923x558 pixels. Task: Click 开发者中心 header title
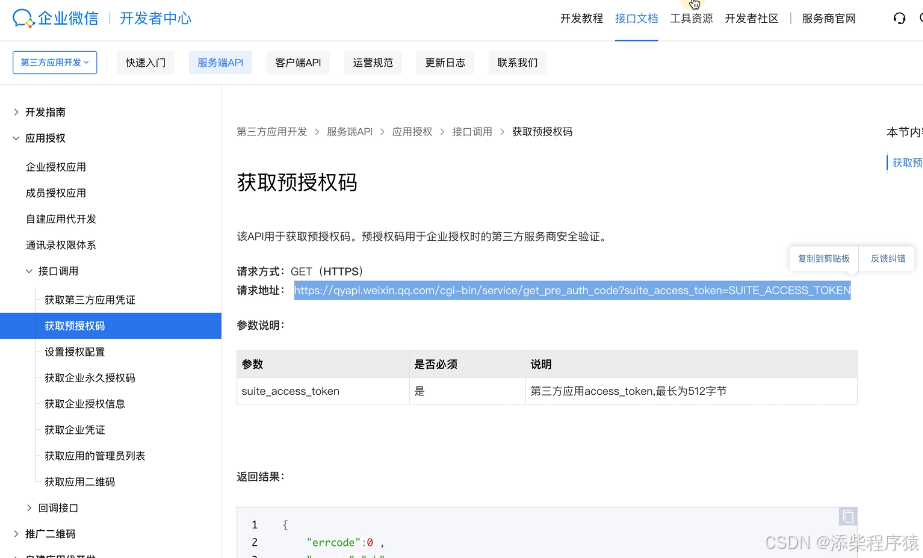click(x=155, y=18)
